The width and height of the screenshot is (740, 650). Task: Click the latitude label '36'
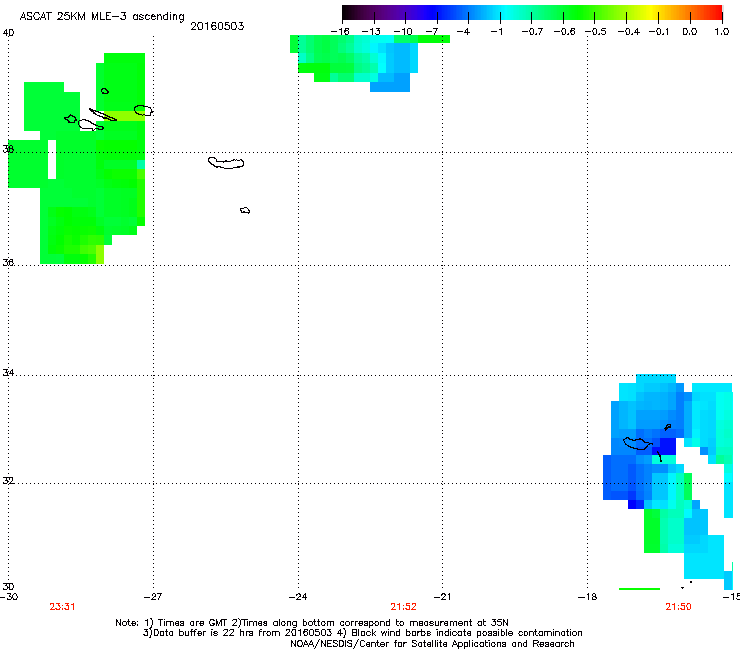point(8,262)
